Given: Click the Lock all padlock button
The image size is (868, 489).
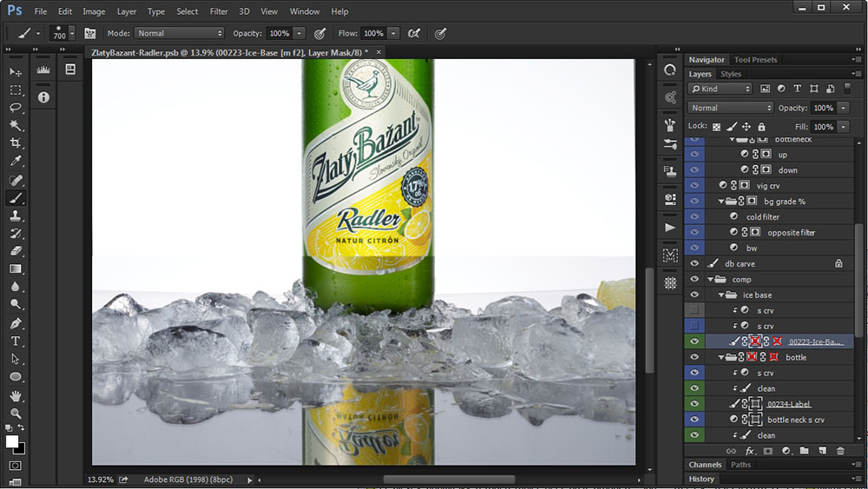Looking at the screenshot, I should (761, 127).
